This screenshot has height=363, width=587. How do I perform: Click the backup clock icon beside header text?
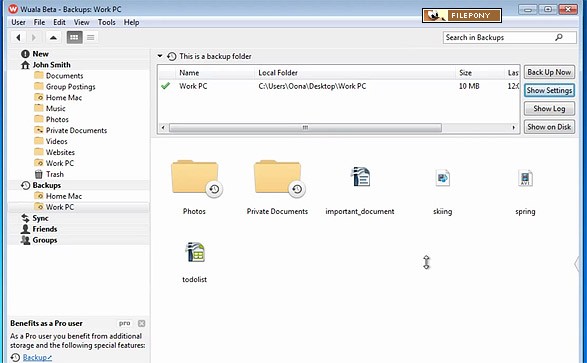click(x=171, y=57)
